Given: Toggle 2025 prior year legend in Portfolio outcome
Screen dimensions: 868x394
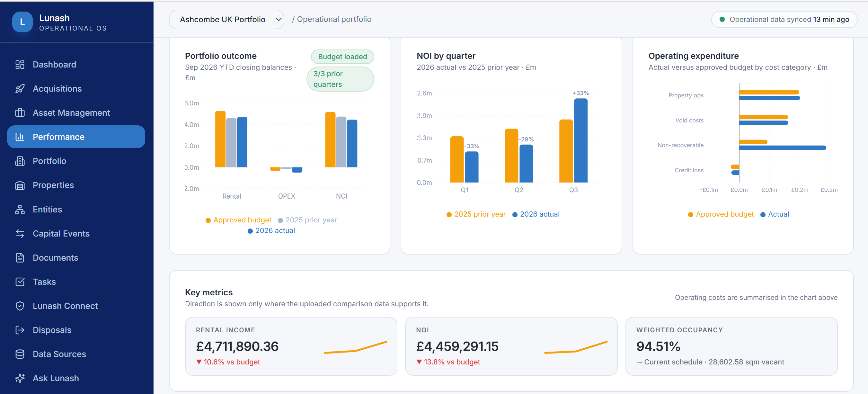Looking at the screenshot, I should click(307, 220).
